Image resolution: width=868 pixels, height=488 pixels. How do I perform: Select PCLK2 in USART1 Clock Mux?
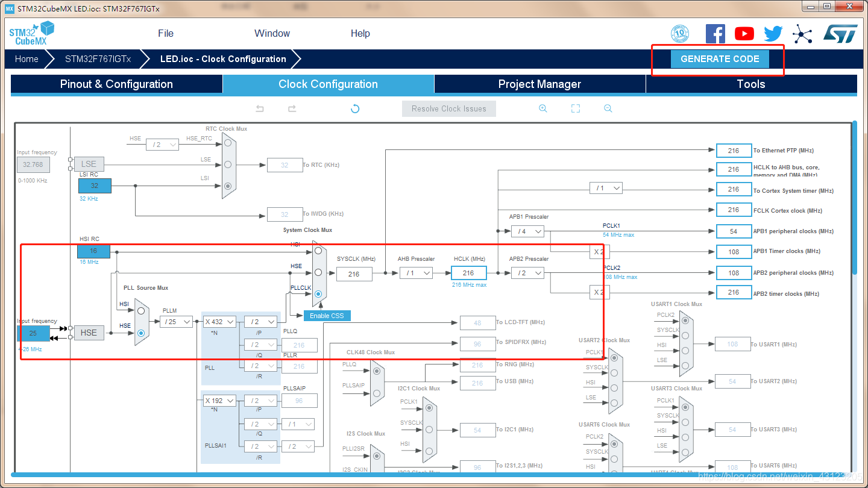[x=685, y=321]
